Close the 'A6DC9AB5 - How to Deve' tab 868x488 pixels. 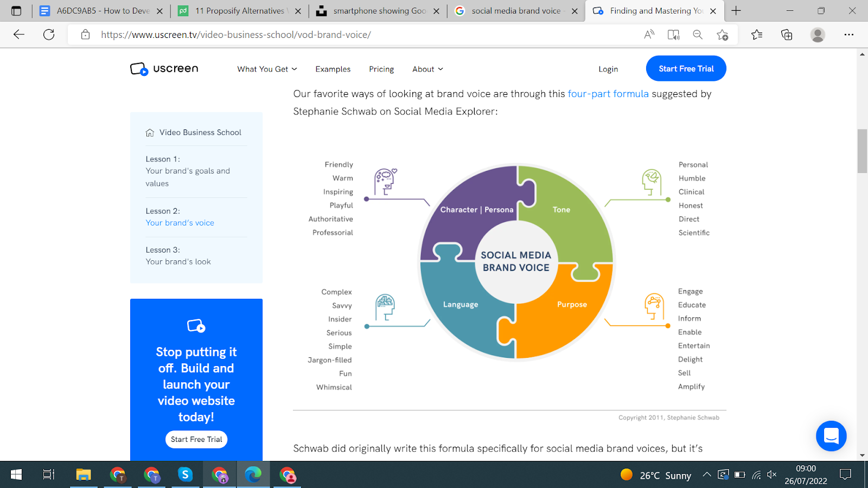[x=159, y=11]
